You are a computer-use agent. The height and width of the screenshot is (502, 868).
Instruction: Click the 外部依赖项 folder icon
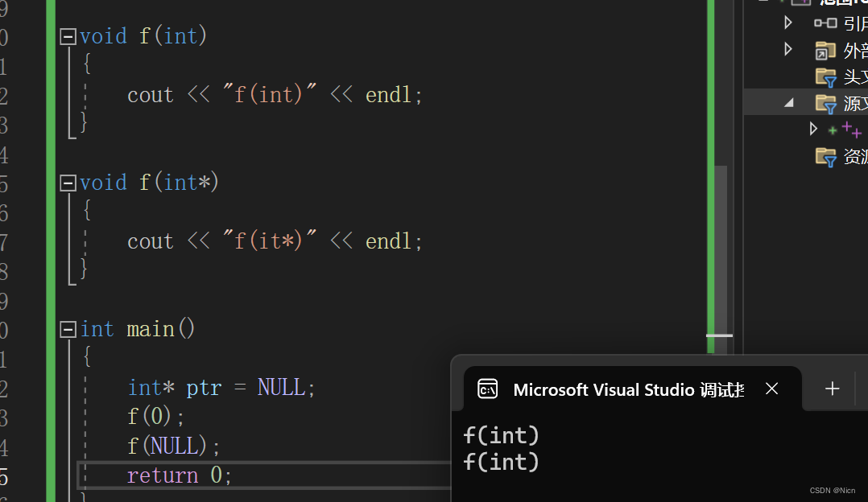(826, 50)
